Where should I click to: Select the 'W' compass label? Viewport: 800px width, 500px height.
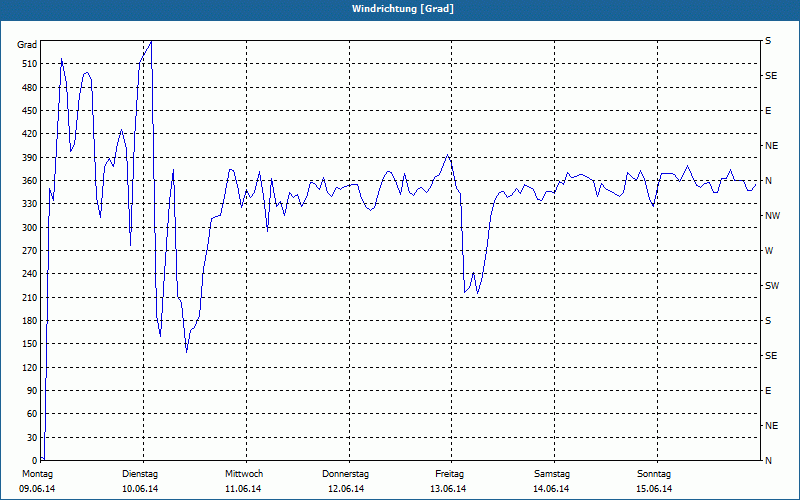point(769,251)
